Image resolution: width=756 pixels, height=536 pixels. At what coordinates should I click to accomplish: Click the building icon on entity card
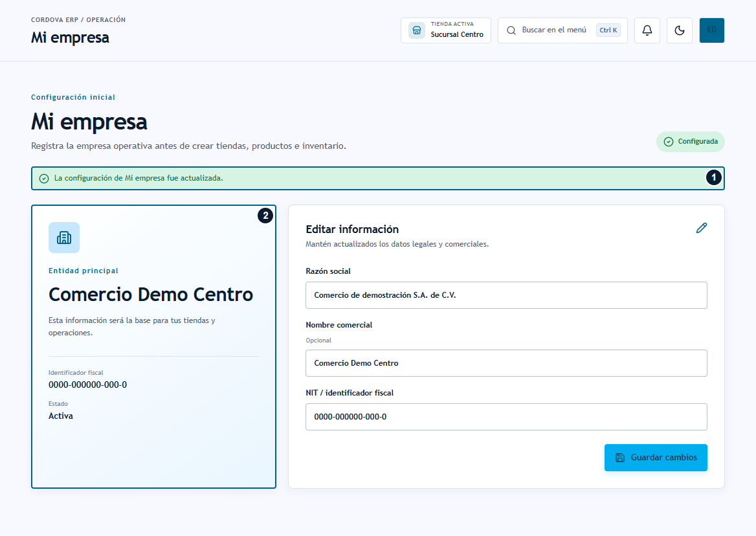(64, 238)
